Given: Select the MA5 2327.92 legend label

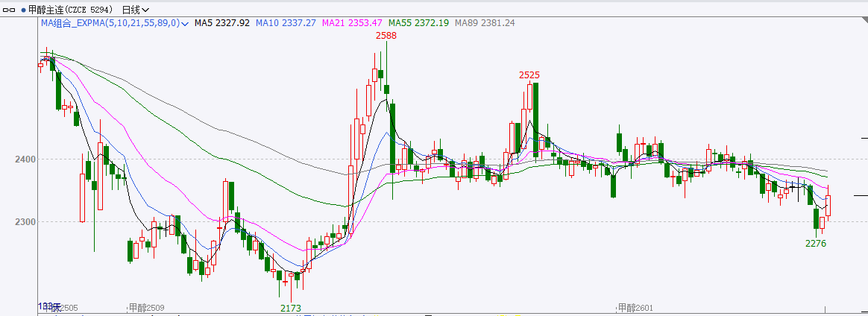Looking at the screenshot, I should [x=221, y=23].
